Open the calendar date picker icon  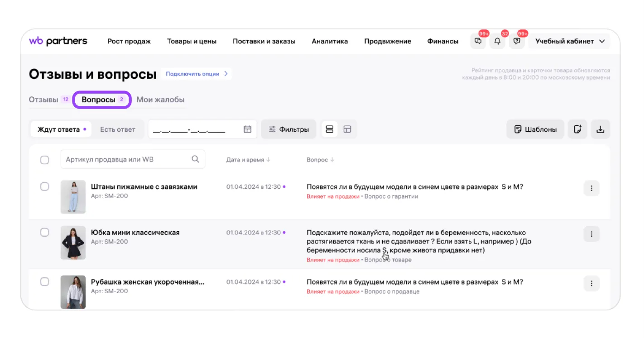[247, 129]
